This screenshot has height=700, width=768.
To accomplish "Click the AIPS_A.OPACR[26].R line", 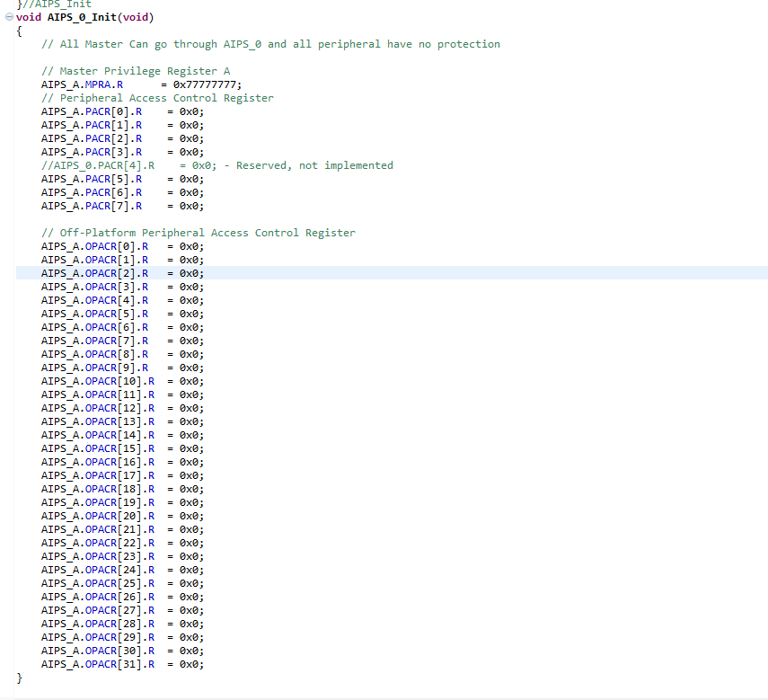I will tap(122, 597).
